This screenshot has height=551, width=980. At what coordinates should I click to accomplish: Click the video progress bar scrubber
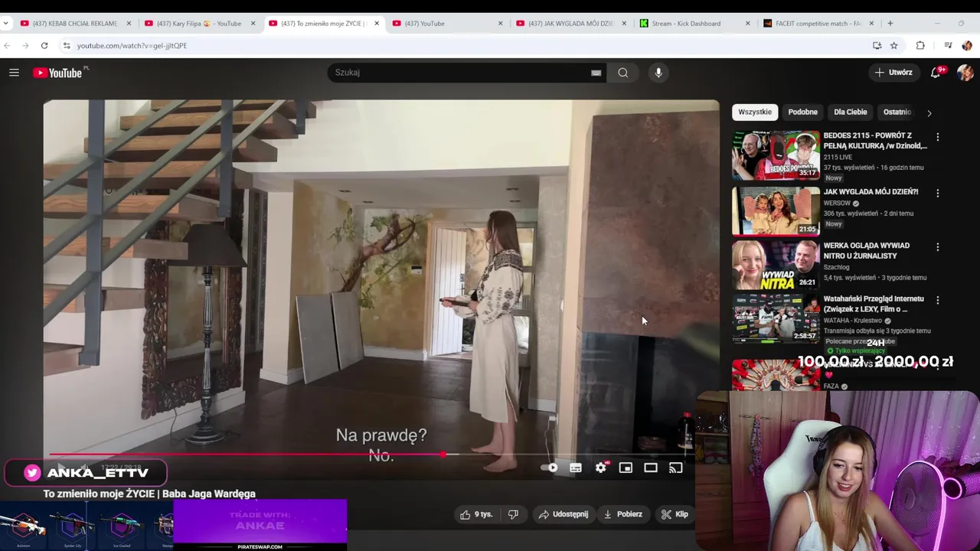tap(443, 455)
